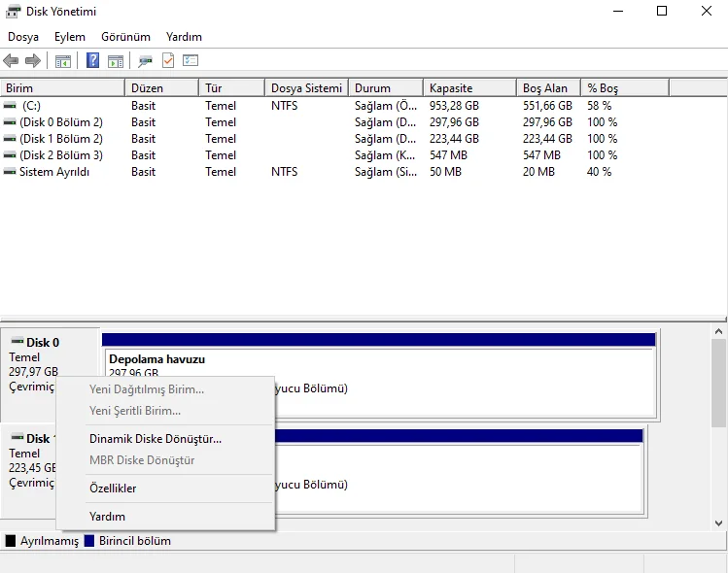Choose Dinamik Diske Dönüştür from context menu
The width and height of the screenshot is (728, 573).
point(156,439)
